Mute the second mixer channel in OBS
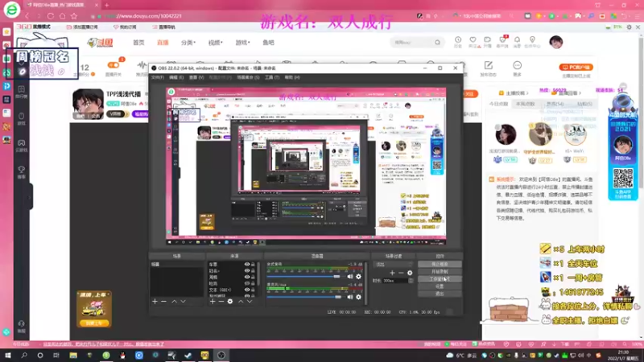This screenshot has width=644, height=362. pos(350,297)
